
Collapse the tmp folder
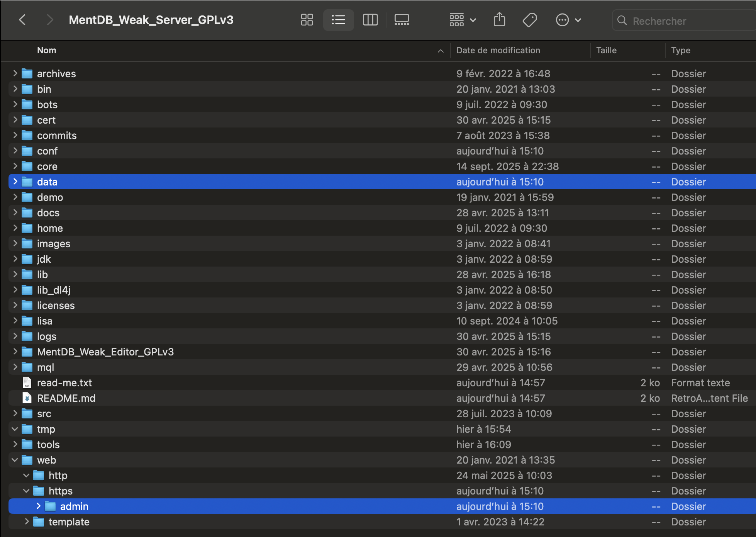tap(15, 429)
